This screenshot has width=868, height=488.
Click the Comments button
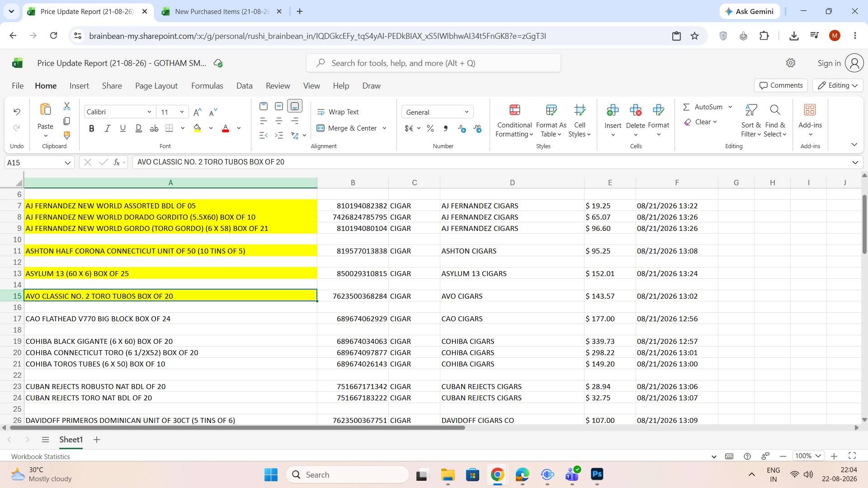(781, 85)
